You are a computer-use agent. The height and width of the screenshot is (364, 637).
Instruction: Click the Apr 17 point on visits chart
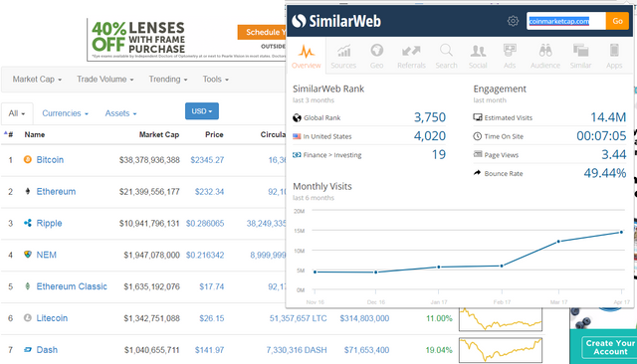621,232
